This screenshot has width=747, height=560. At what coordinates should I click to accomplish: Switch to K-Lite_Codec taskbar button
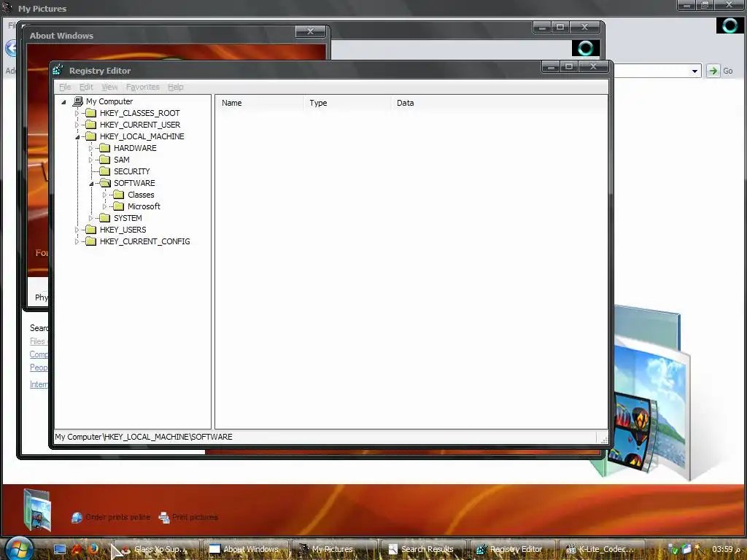602,549
